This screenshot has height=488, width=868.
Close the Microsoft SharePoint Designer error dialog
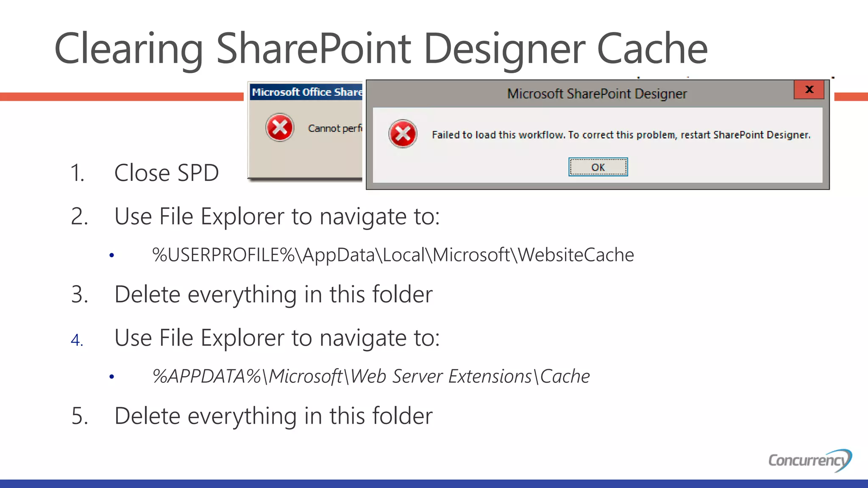pyautogui.click(x=809, y=90)
